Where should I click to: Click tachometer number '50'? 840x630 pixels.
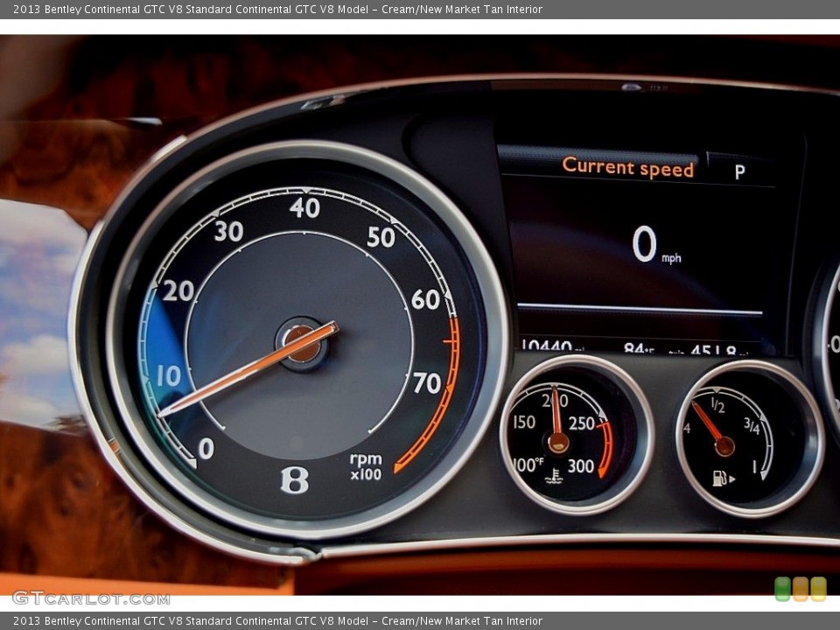pyautogui.click(x=381, y=237)
